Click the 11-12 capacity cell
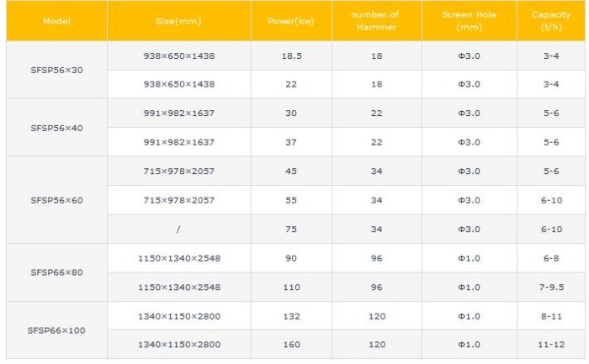Screen dimensions: 589x364 tap(551, 345)
